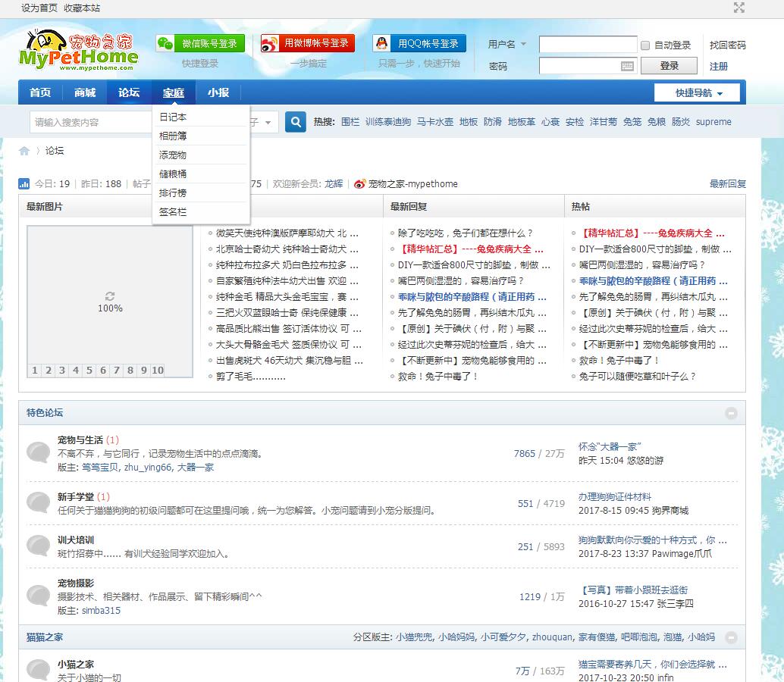The width and height of the screenshot is (784, 682).
Task: Open new member 龙辉 profile
Action: pyautogui.click(x=334, y=184)
